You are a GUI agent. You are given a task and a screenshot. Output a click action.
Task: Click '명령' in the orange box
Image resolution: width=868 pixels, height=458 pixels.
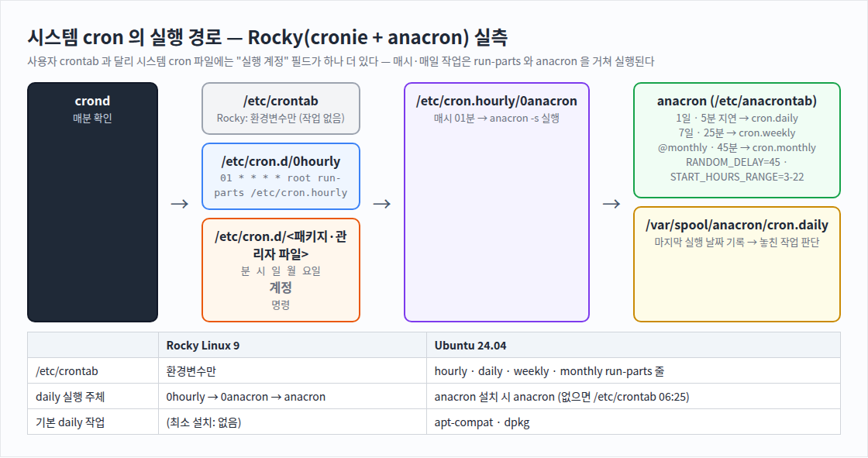(281, 305)
